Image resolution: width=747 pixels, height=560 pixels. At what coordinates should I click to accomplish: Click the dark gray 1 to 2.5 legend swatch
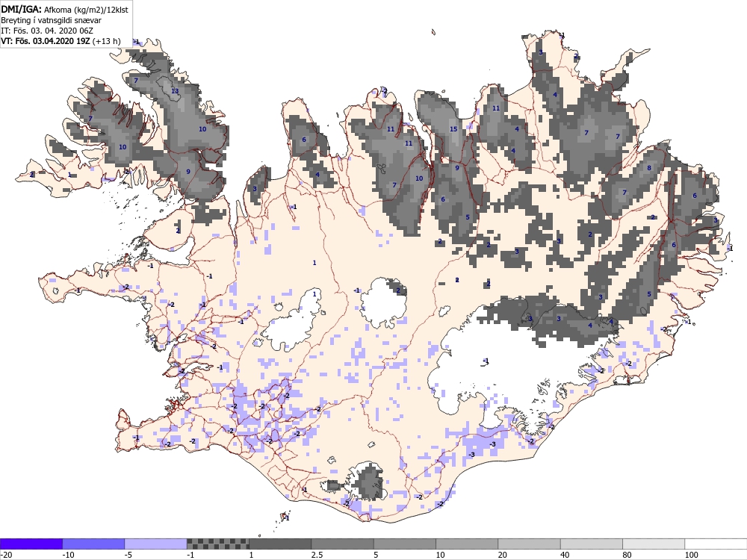coord(280,544)
